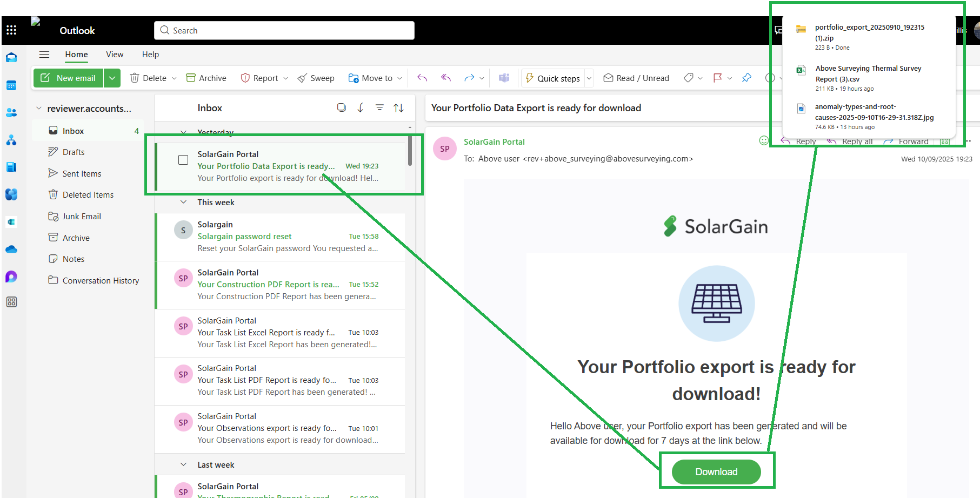Image resolution: width=980 pixels, height=499 pixels.
Task: Open the OneDrive cloud icon in sidebar
Action: pyautogui.click(x=11, y=249)
